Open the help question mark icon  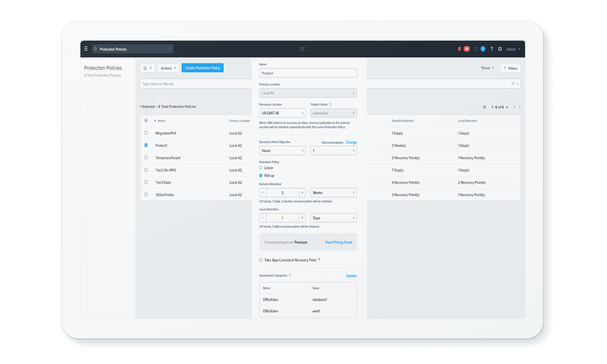[492, 49]
